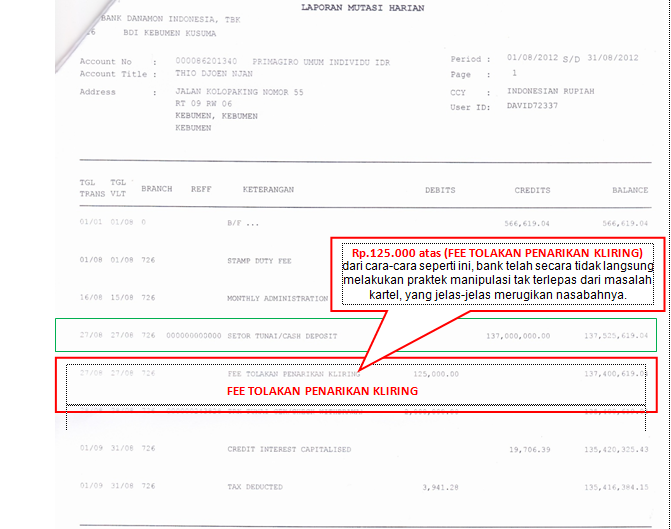
Task: Select the RT 09 RW 06 line
Action: click(x=204, y=104)
